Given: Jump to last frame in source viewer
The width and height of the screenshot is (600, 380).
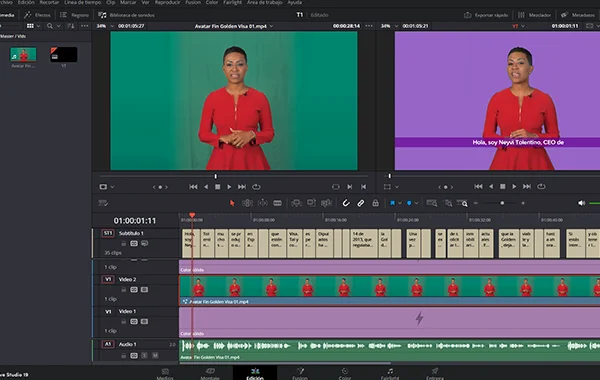Looking at the screenshot, I should click(242, 187).
